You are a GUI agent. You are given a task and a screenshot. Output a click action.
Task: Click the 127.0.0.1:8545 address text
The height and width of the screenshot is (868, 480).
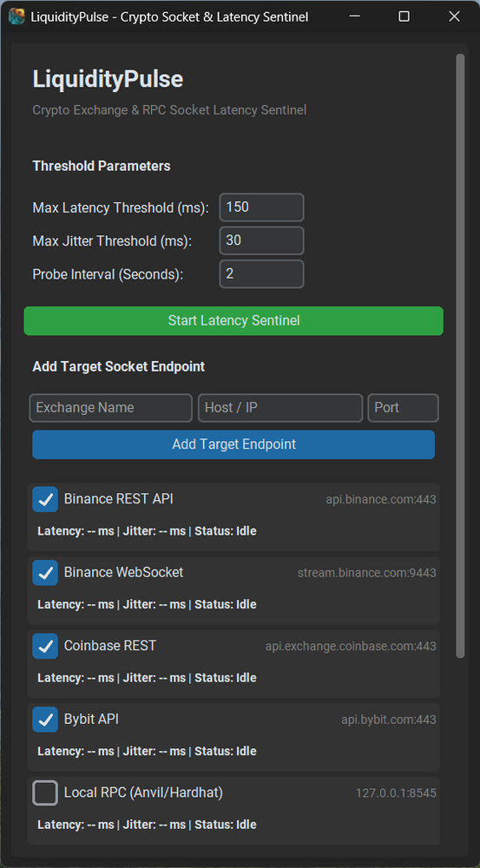(396, 793)
